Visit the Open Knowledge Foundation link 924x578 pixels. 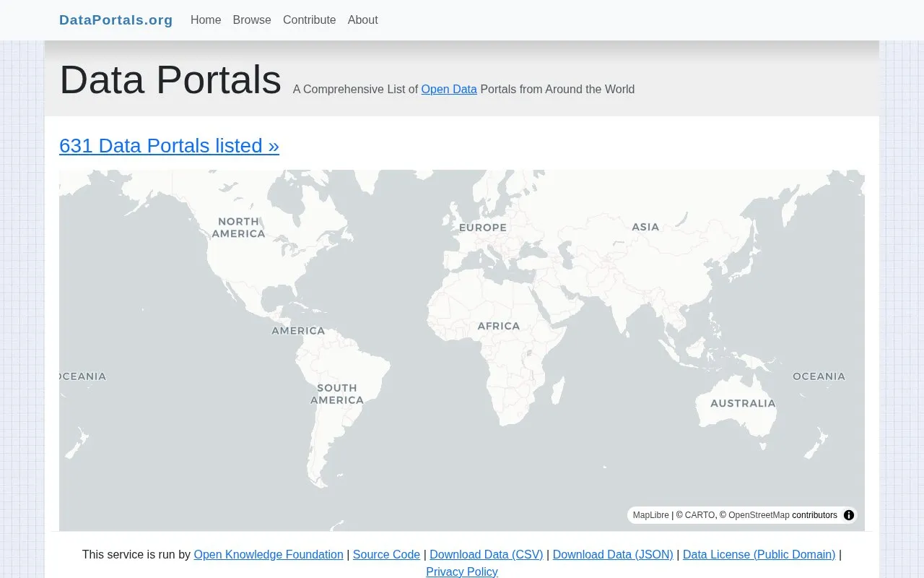[269, 554]
